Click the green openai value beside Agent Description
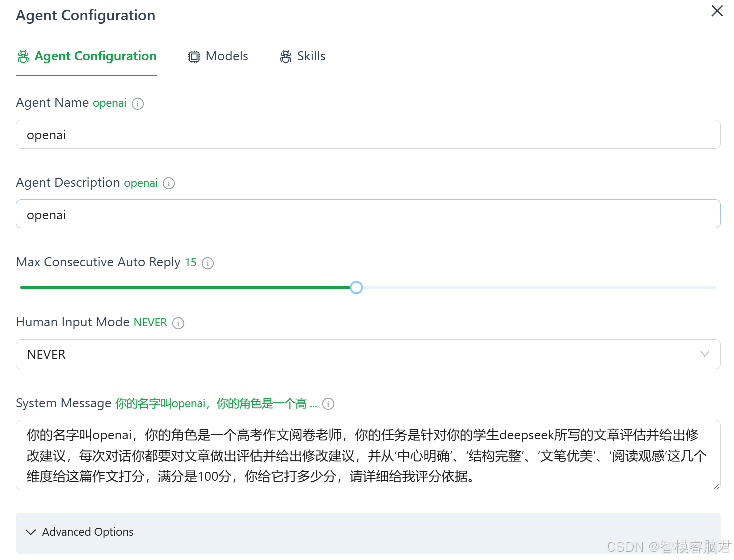Screen dimensions: 734x560 141,183
